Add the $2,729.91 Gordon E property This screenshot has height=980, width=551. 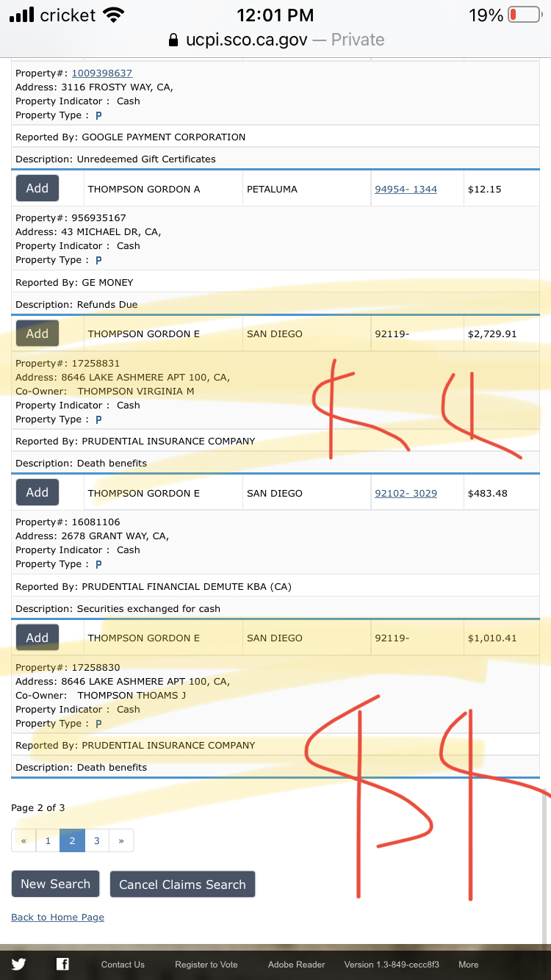(37, 334)
